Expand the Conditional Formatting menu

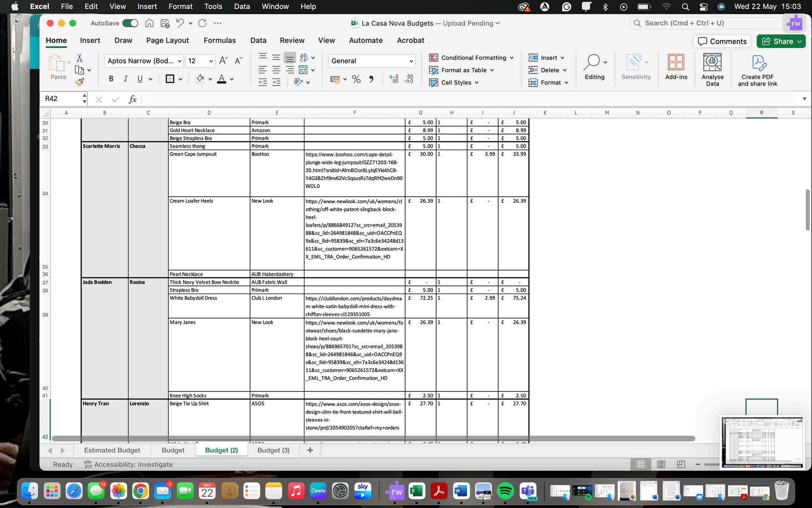[471, 58]
